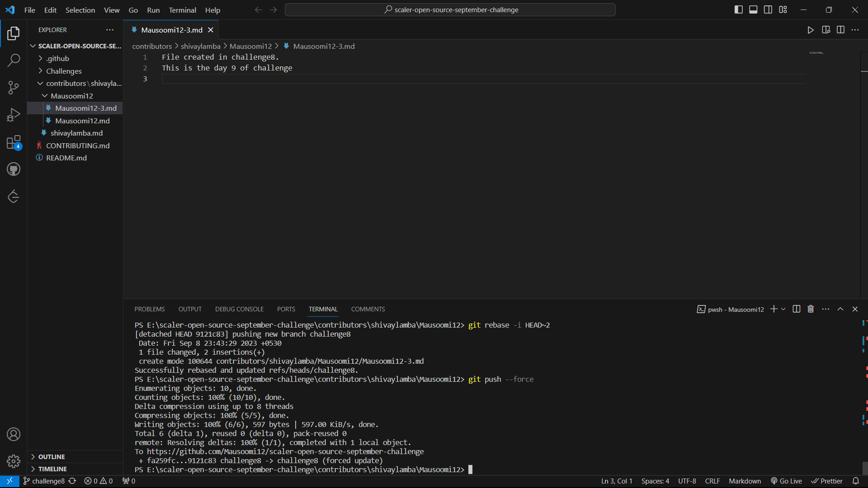Screen dimensions: 868x488
Task: Toggle the Primary Side Bar visibility
Action: tap(738, 9)
